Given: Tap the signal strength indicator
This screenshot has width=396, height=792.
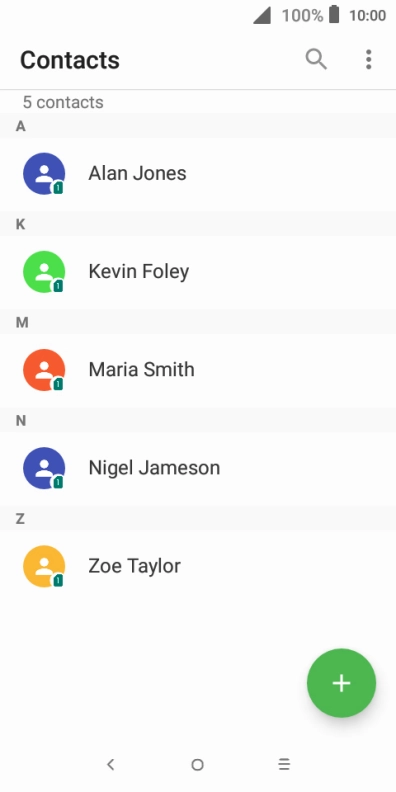Looking at the screenshot, I should [262, 15].
